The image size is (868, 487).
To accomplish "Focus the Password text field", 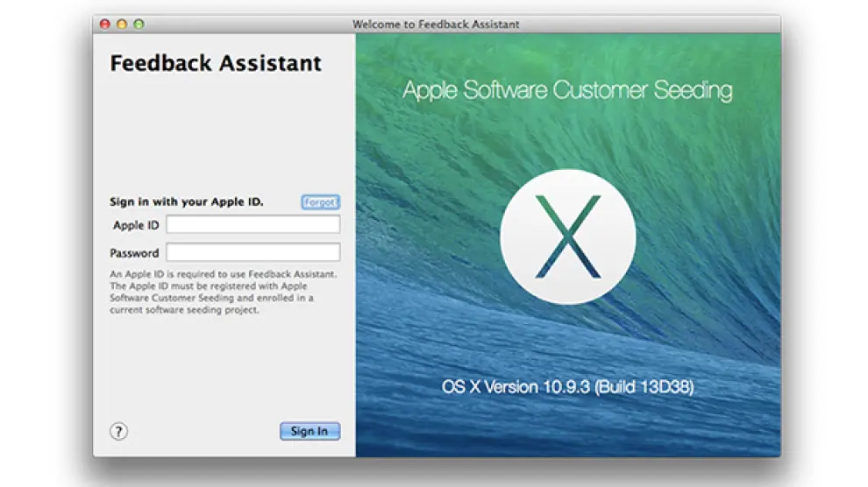I will [253, 253].
